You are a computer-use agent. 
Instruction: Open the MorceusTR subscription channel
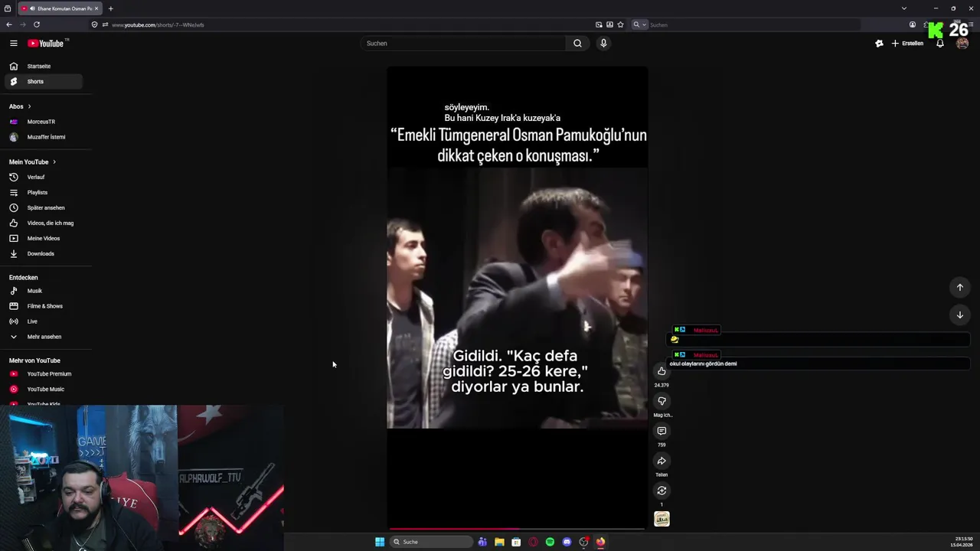click(44, 122)
